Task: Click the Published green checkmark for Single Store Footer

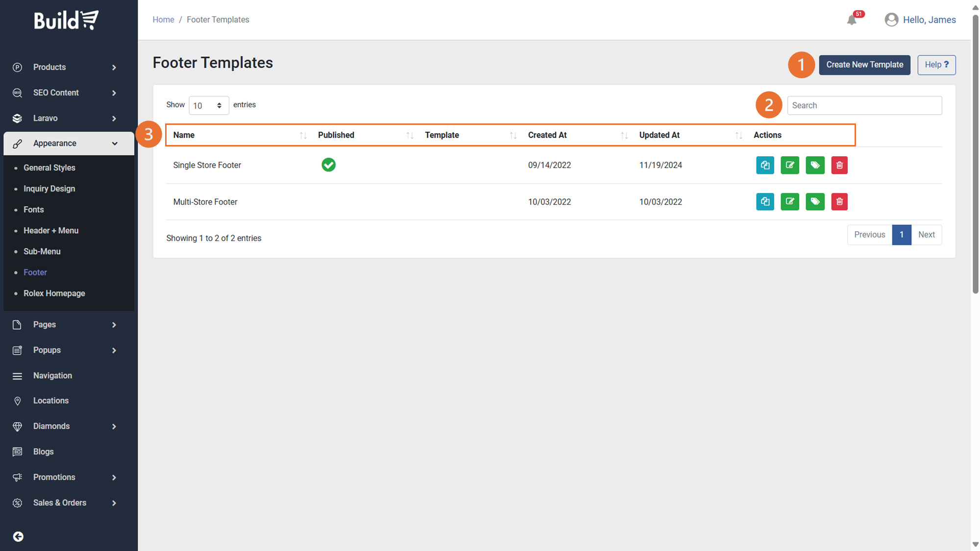Action: (x=328, y=165)
